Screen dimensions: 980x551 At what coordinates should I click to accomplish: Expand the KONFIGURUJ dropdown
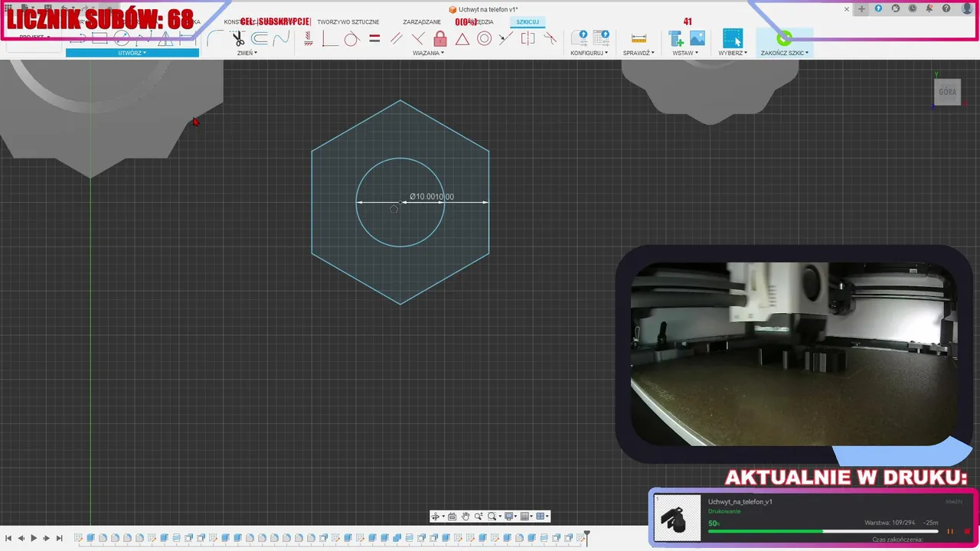pos(590,53)
